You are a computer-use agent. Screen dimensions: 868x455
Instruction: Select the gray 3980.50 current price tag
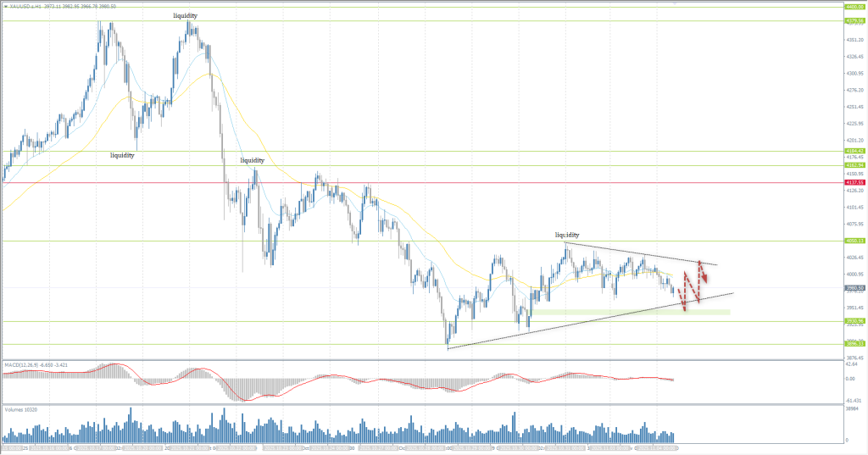854,288
